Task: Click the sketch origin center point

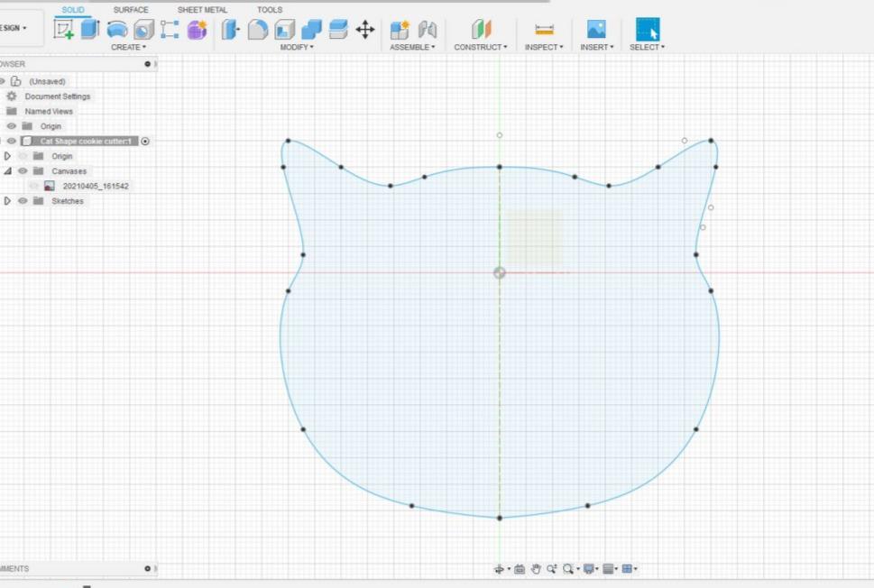Action: tap(500, 272)
